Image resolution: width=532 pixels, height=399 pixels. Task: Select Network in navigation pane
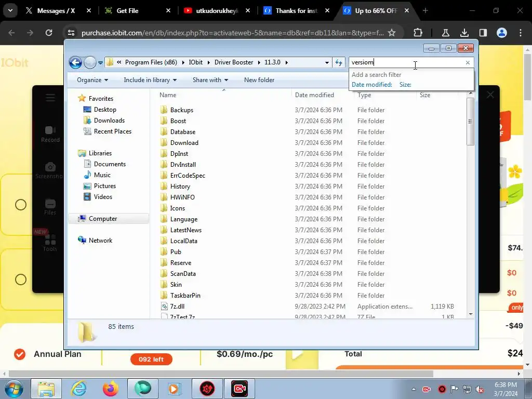[x=100, y=241]
